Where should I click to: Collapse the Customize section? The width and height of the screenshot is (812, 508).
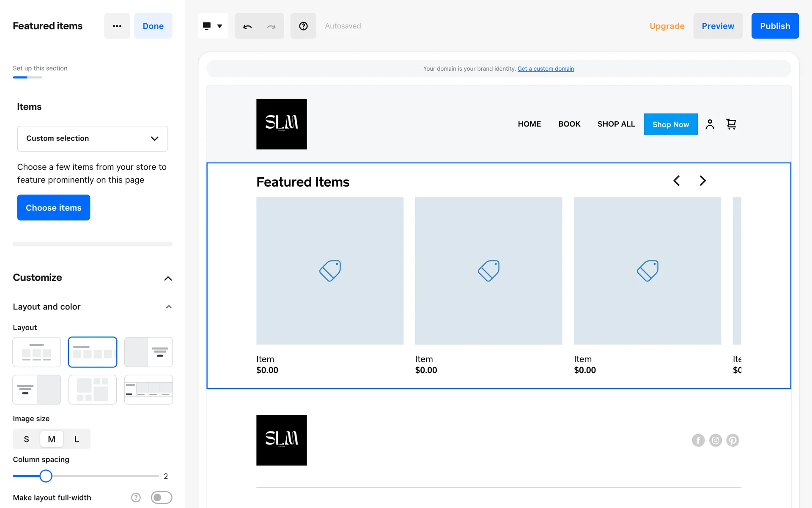pyautogui.click(x=168, y=278)
